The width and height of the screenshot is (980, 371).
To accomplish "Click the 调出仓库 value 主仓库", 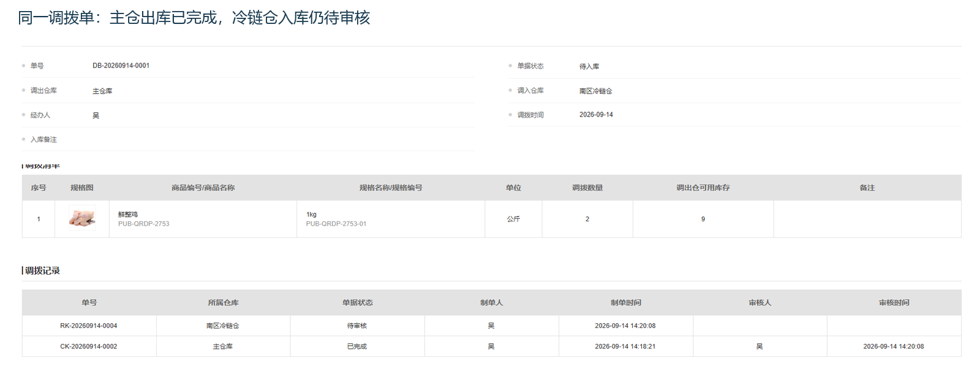I will [102, 91].
